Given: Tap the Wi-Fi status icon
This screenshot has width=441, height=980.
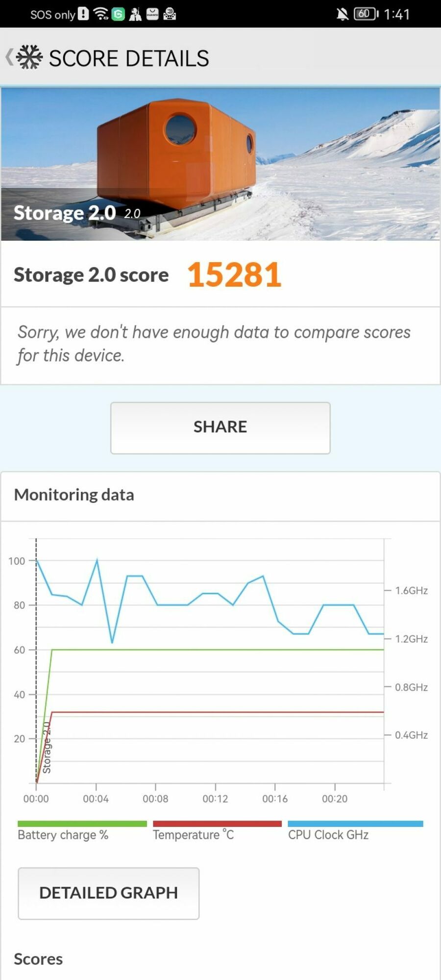Looking at the screenshot, I should click(x=101, y=14).
